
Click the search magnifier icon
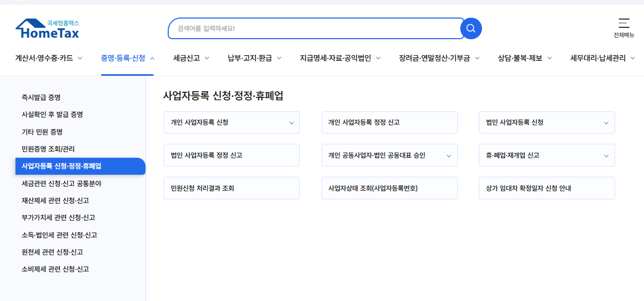coord(470,28)
